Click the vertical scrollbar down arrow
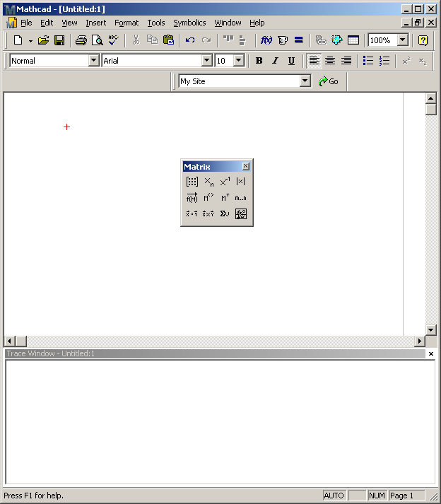 coord(430,329)
